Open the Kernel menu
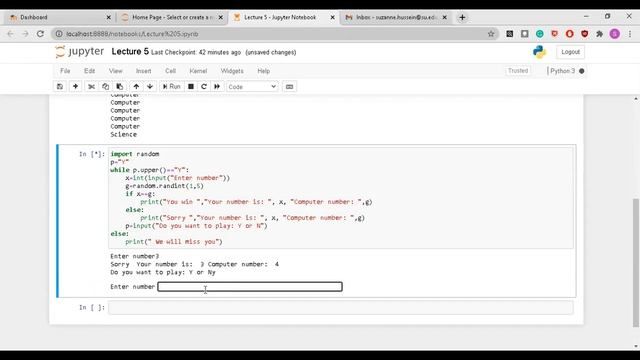Screen dimensions: 640x360 click(x=198, y=71)
